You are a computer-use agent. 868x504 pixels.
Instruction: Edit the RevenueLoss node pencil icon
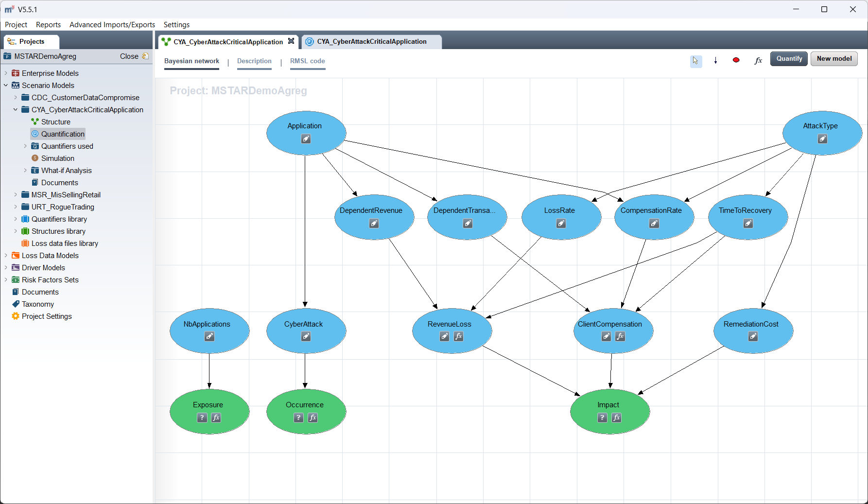coord(444,336)
